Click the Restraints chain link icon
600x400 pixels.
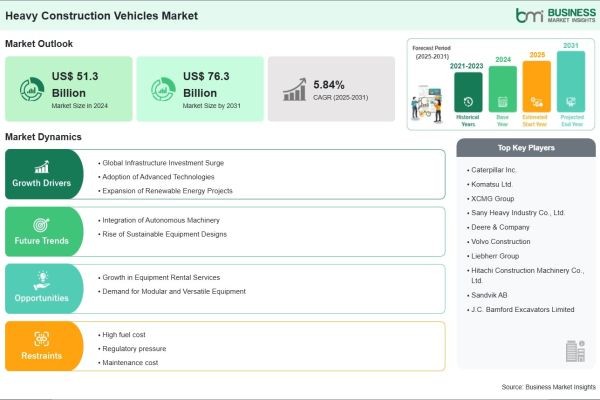[x=41, y=339]
